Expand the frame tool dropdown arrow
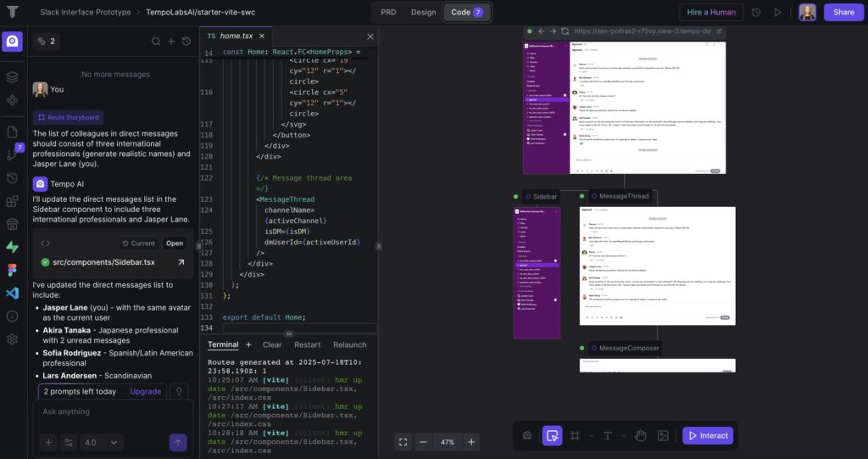The height and width of the screenshot is (459, 868). pyautogui.click(x=591, y=436)
